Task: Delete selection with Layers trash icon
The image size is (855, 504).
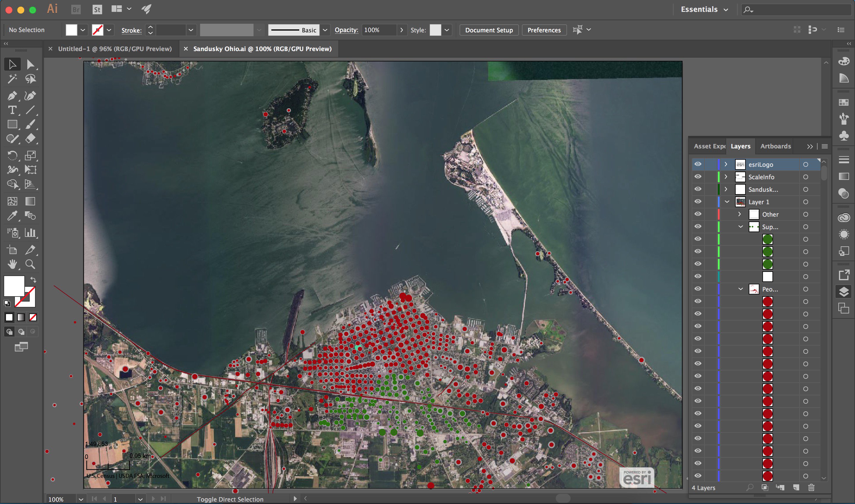Action: (x=811, y=488)
